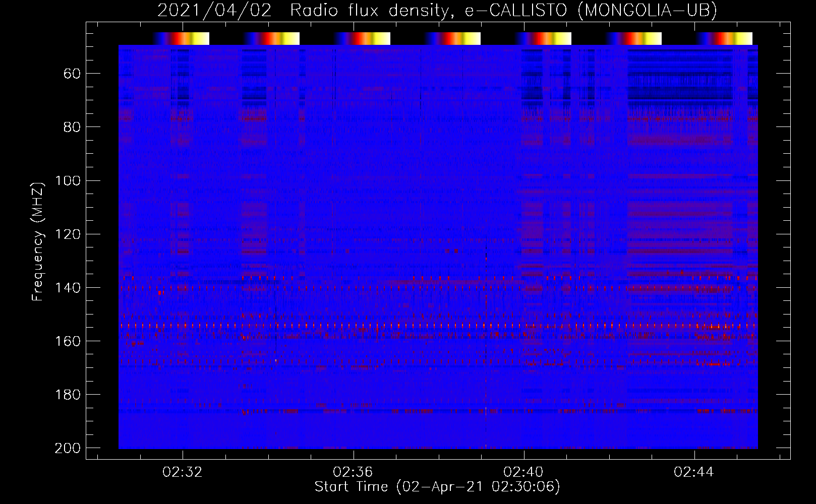Click the 200 MHz frequency tick label
Viewport: 816px width, 504px height.
(x=68, y=448)
